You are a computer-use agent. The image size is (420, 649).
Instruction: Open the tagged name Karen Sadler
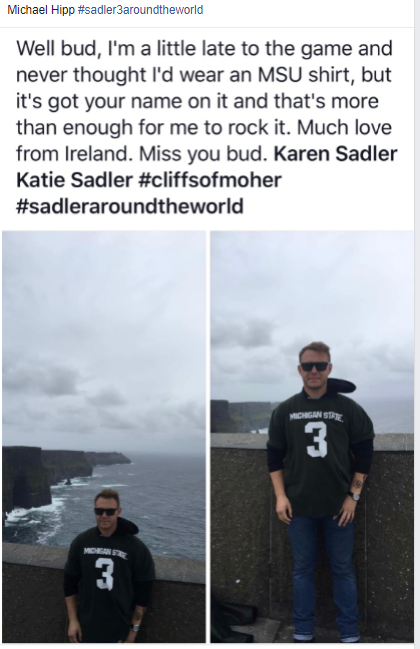[335, 154]
